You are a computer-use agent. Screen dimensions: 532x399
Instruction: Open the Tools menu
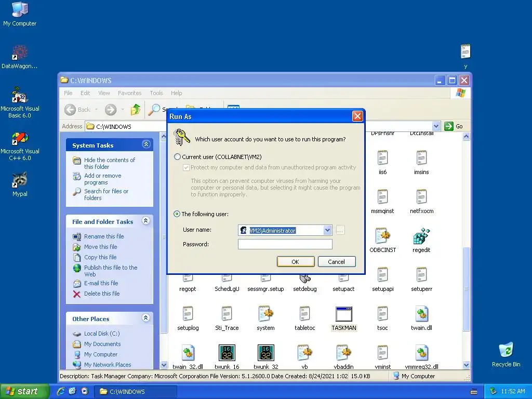coord(156,93)
